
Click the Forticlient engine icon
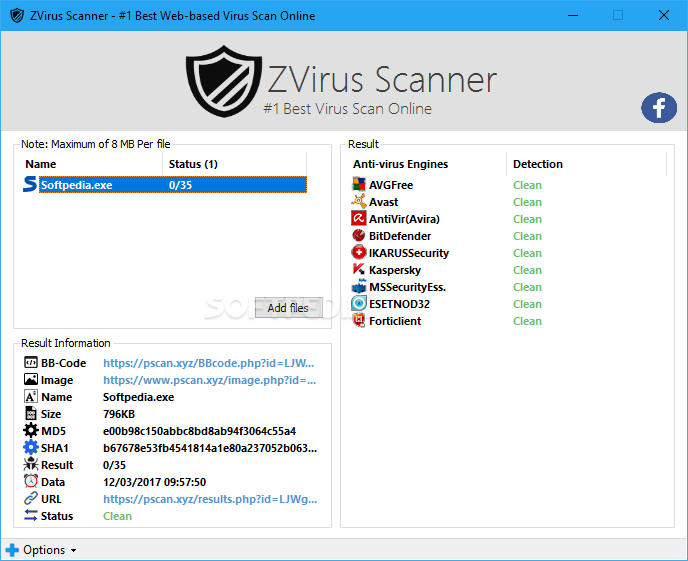(x=358, y=321)
